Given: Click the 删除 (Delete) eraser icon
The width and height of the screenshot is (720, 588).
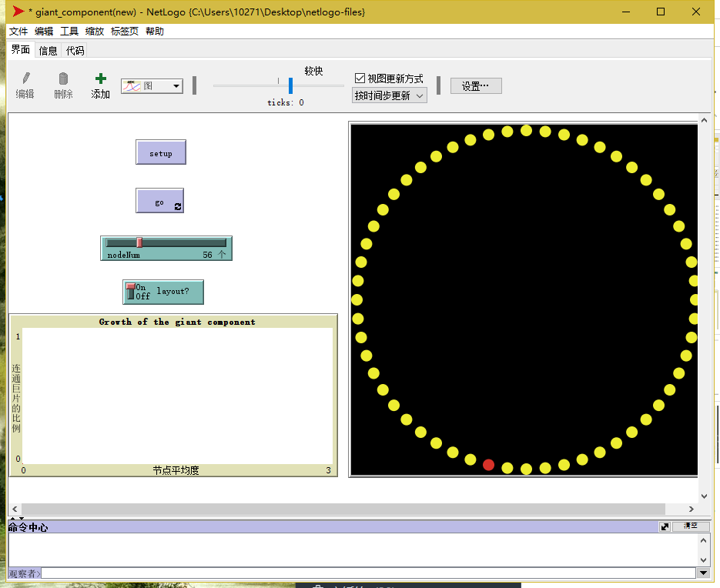Looking at the screenshot, I should pos(62,79).
